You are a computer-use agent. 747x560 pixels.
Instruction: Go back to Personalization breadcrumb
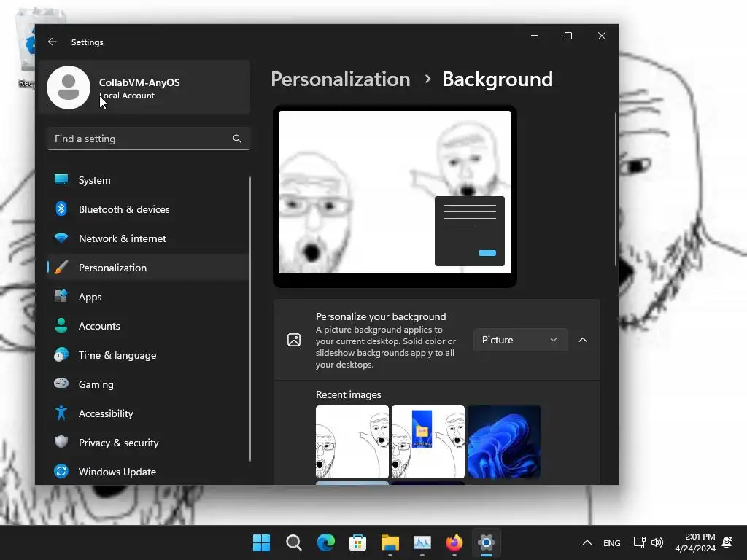[x=341, y=79]
